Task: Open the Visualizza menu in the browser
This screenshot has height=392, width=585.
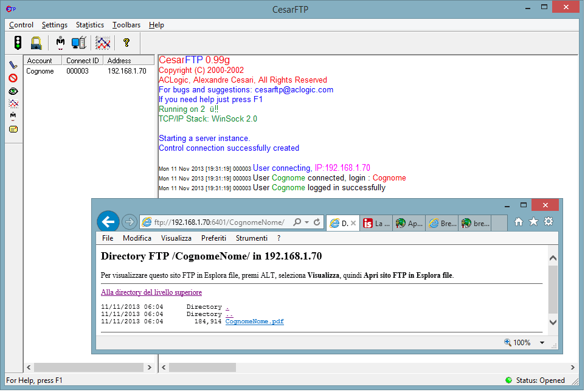Action: pos(176,238)
